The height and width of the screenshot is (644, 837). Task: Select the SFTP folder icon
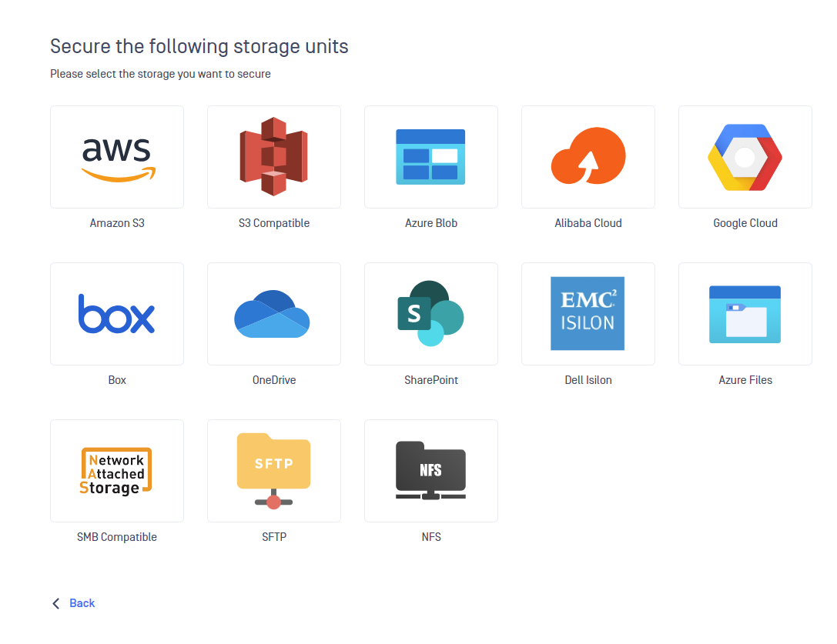[274, 471]
